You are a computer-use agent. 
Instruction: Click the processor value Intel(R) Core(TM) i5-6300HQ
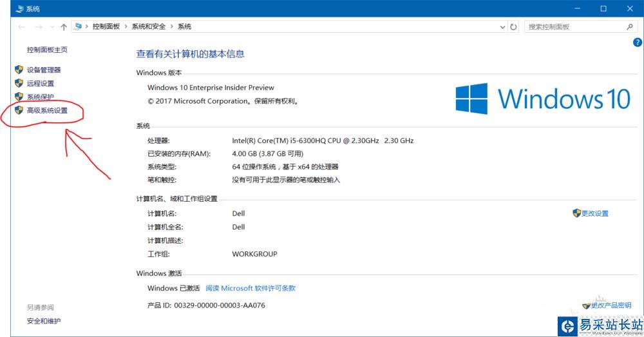pos(323,140)
